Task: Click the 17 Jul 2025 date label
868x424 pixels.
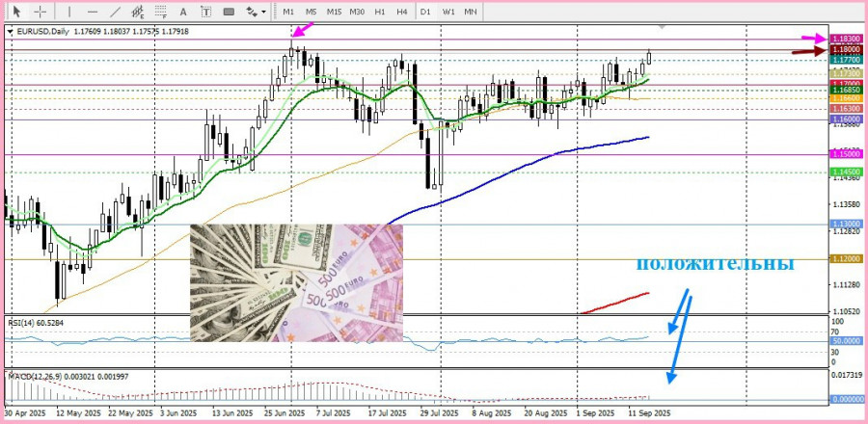Action: pyautogui.click(x=388, y=413)
